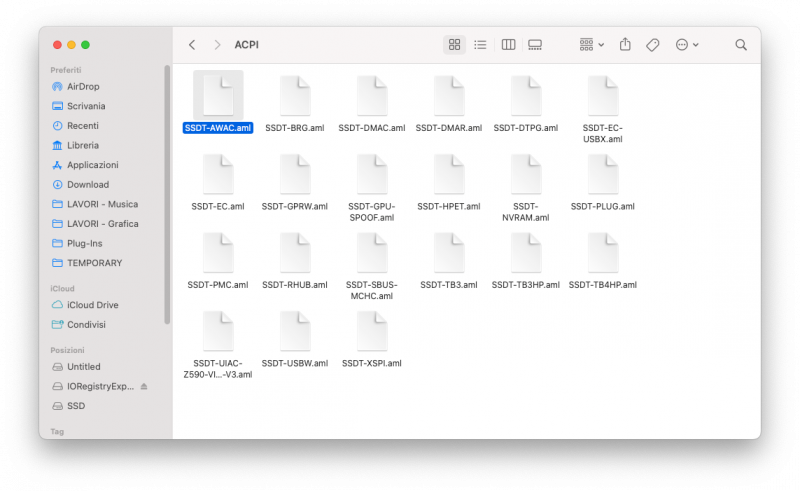Click the Share icon
This screenshot has height=491, width=800.
pyautogui.click(x=625, y=44)
